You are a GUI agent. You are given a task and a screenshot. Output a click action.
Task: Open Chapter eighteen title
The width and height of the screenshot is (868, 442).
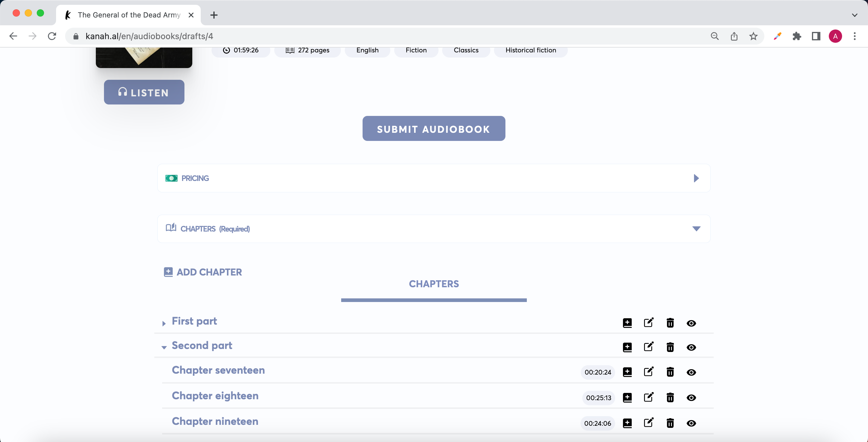point(215,396)
